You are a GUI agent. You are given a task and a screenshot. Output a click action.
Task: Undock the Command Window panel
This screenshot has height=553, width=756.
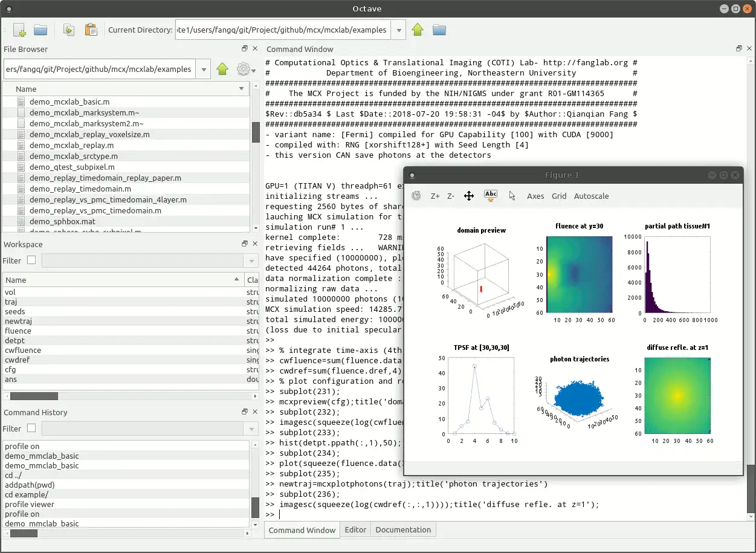(x=738, y=49)
